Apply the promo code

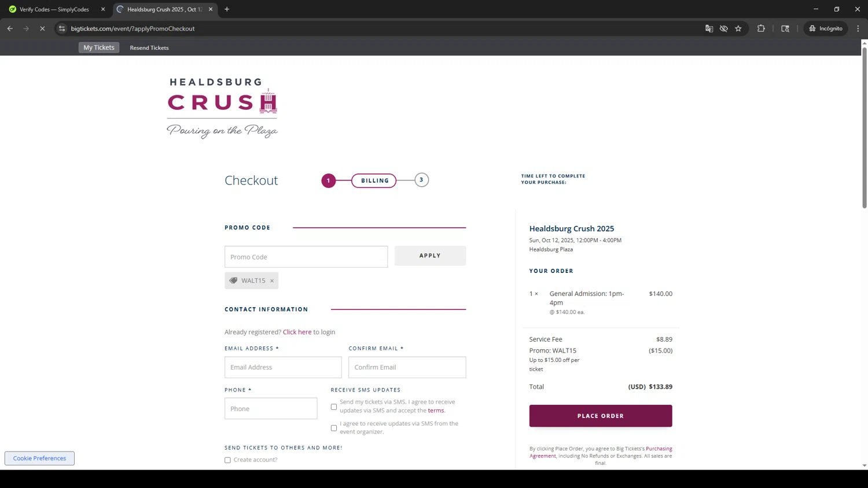[x=430, y=256]
